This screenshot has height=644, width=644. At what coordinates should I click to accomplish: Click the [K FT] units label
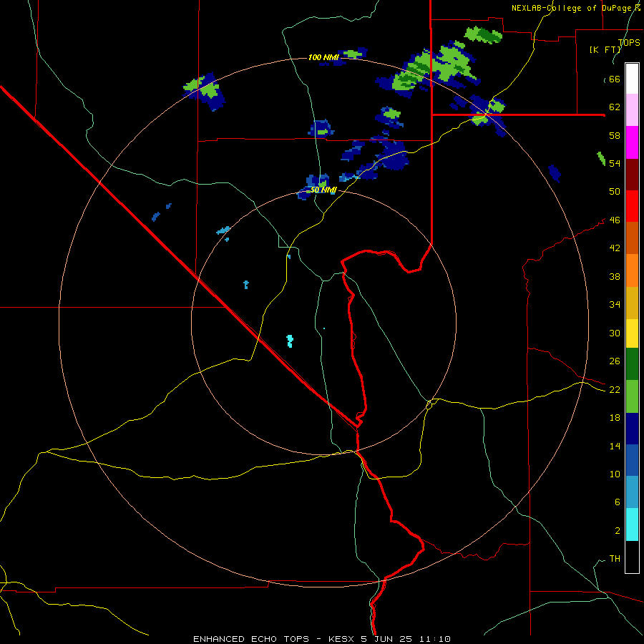(x=605, y=49)
